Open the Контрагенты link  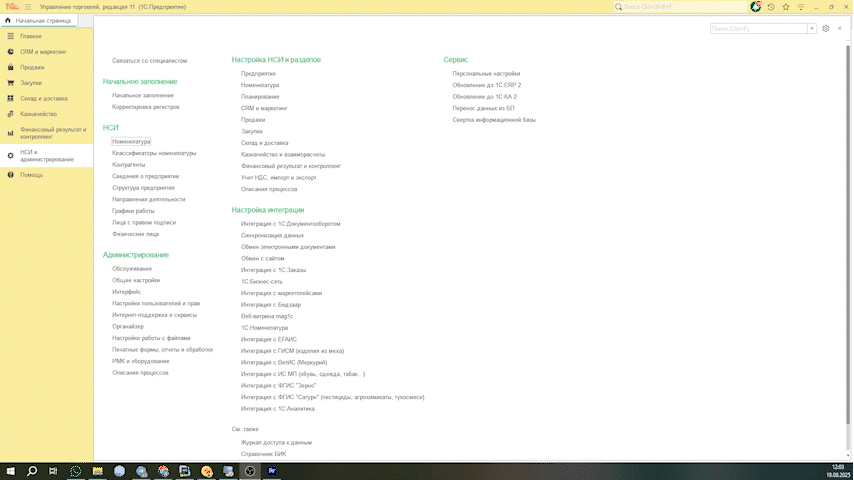tap(129, 165)
